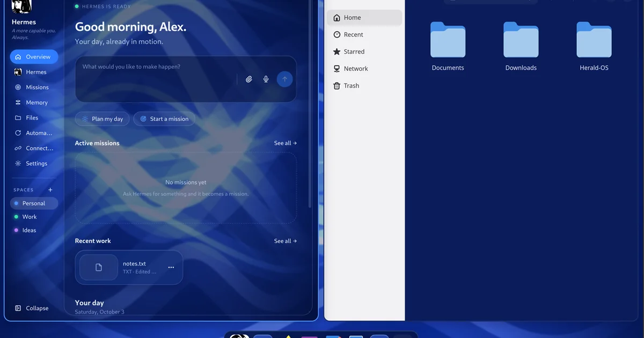Open the Connections sidebar item

pos(34,148)
